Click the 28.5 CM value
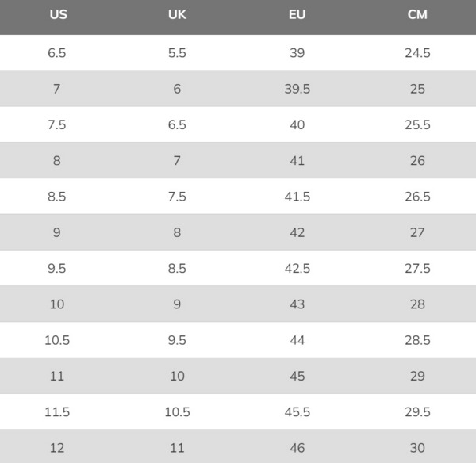The width and height of the screenshot is (476, 463). tap(417, 340)
